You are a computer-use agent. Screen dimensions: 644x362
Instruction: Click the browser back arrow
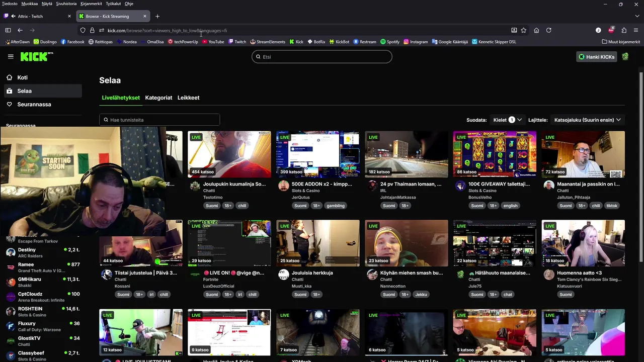click(x=20, y=30)
